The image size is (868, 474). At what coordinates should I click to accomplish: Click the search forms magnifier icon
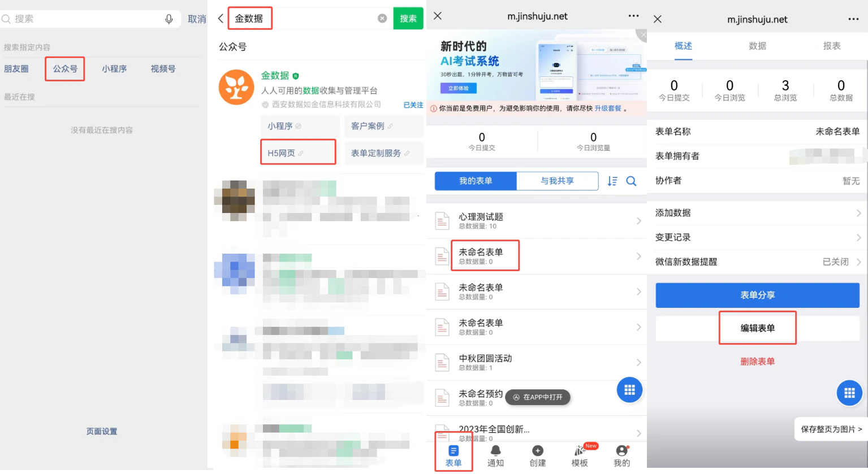[x=631, y=181]
